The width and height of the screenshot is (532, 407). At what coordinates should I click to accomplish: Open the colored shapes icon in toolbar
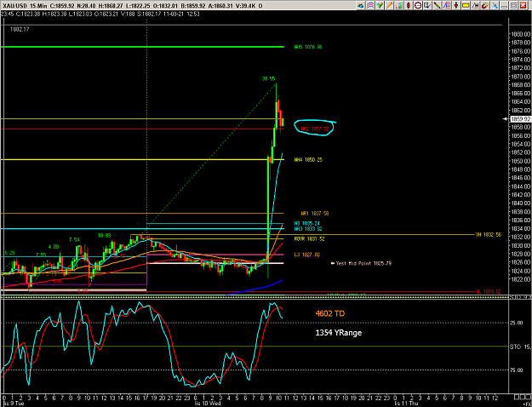coord(361,5)
